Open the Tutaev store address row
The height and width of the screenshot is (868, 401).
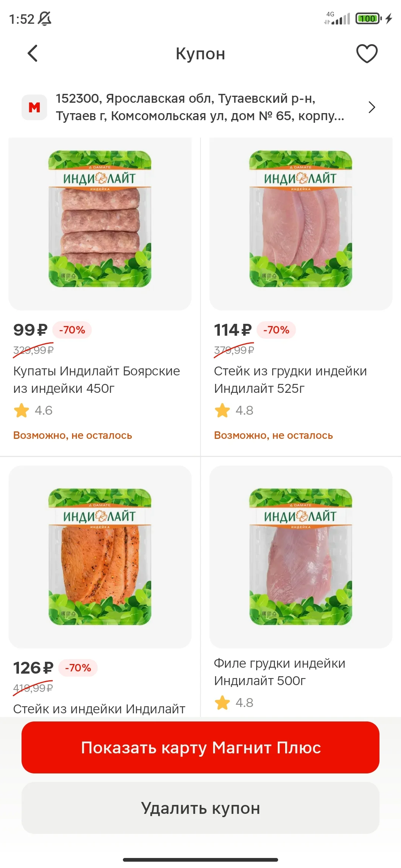point(200,107)
